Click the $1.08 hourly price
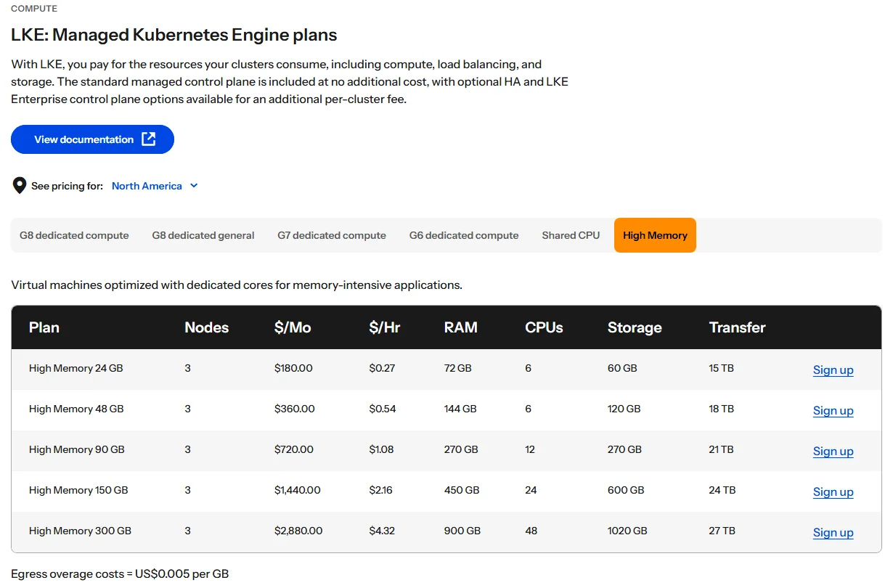The width and height of the screenshot is (893, 588). pyautogui.click(x=381, y=449)
